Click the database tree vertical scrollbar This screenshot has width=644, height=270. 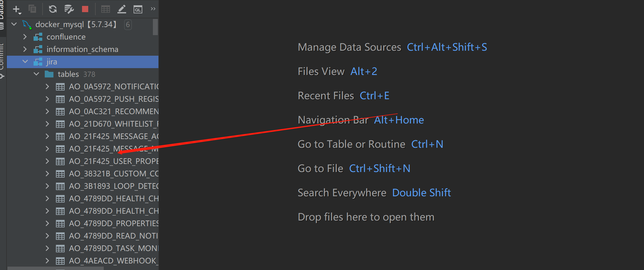coord(155,27)
